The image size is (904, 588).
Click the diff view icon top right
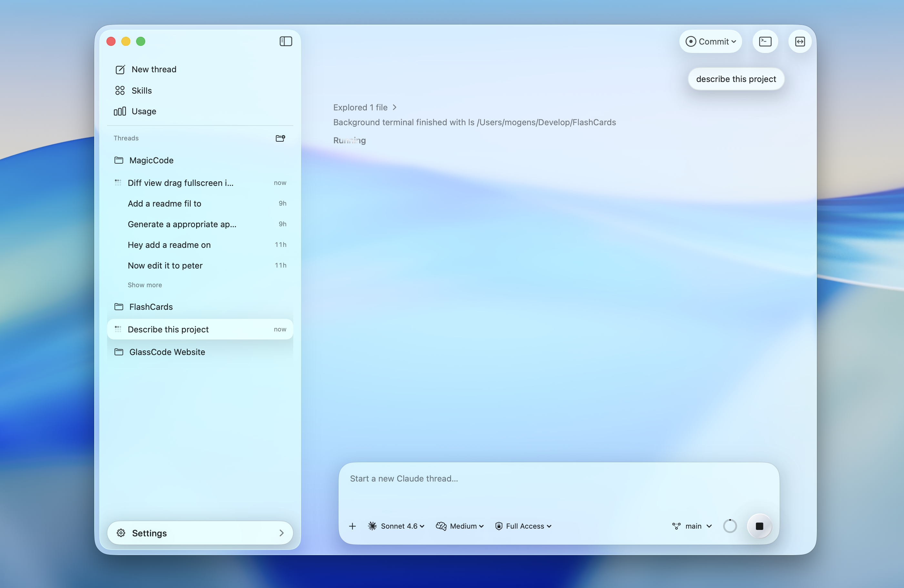coord(800,41)
